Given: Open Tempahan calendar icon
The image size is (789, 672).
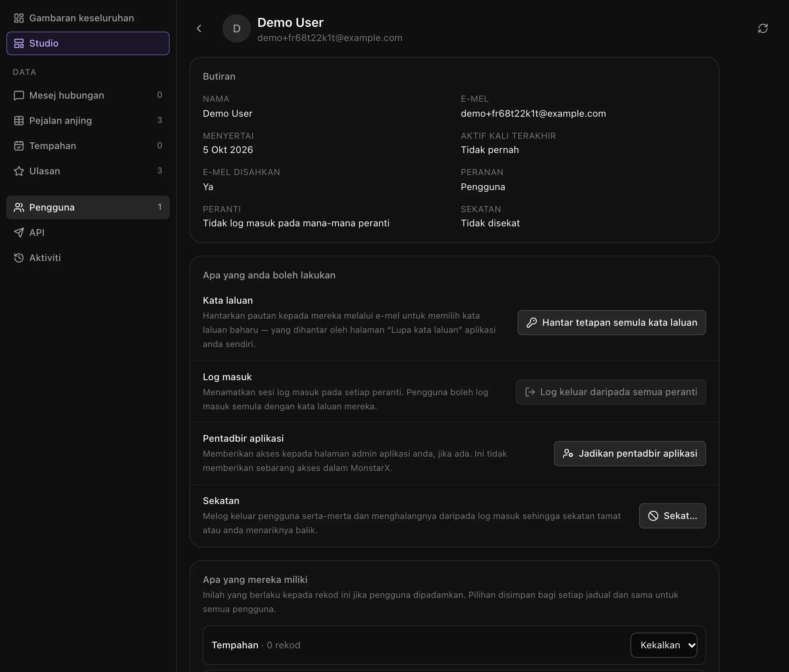Looking at the screenshot, I should 19,146.
